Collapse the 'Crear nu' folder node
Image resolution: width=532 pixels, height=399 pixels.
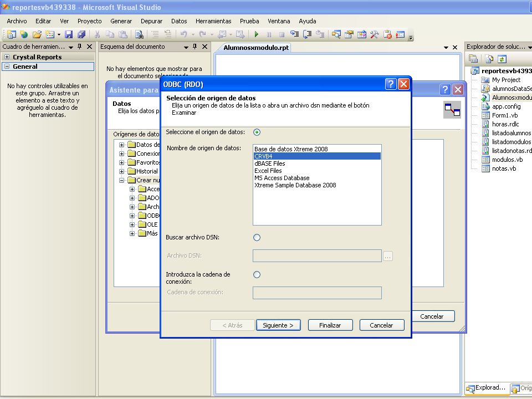coord(121,180)
